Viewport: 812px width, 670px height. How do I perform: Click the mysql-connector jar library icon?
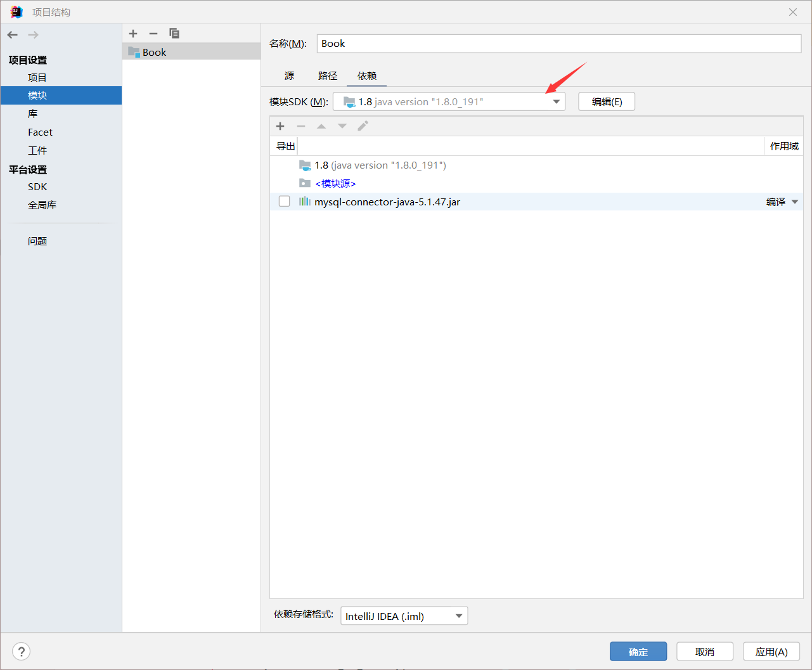[x=305, y=202]
